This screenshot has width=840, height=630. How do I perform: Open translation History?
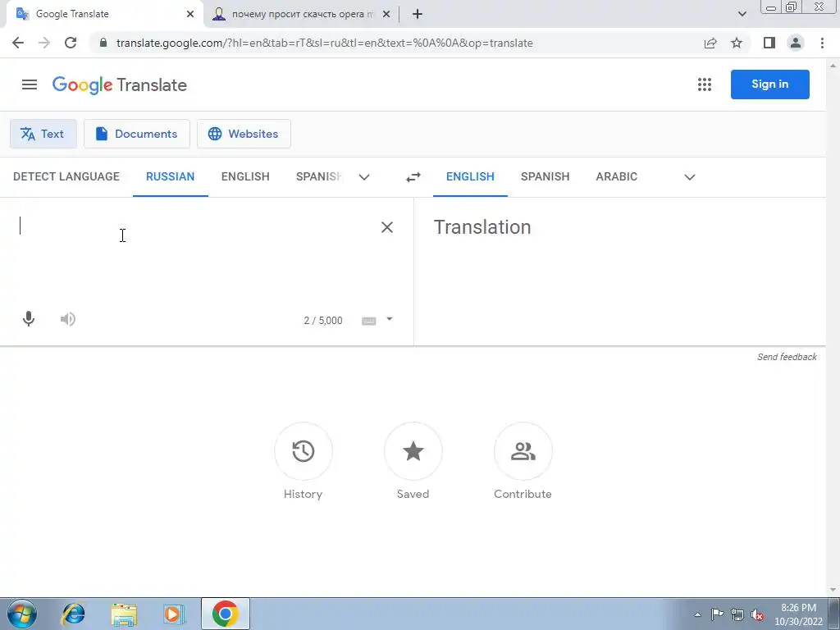coord(304,462)
